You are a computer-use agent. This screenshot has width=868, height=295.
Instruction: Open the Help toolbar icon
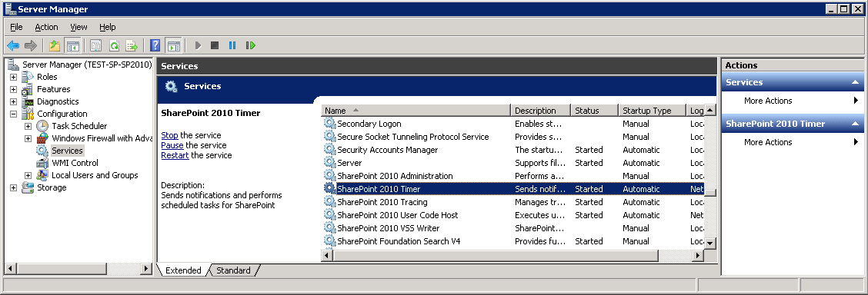coord(155,45)
